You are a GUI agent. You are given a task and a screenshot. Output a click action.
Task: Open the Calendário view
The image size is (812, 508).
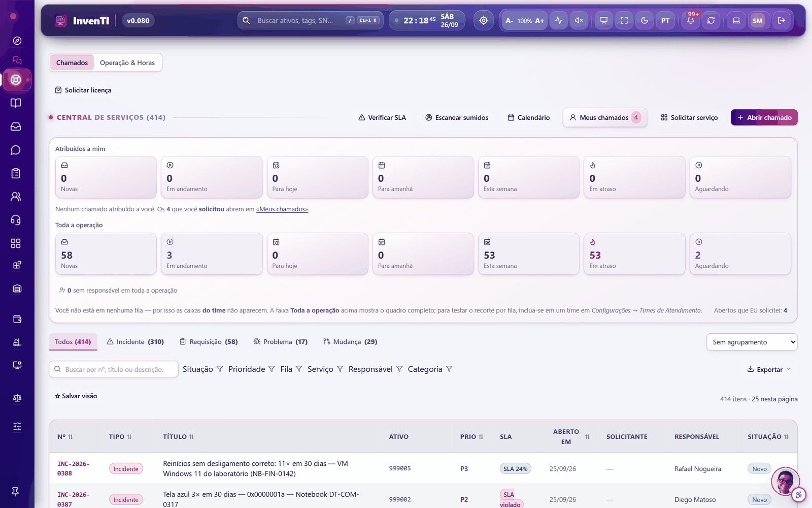pos(528,117)
